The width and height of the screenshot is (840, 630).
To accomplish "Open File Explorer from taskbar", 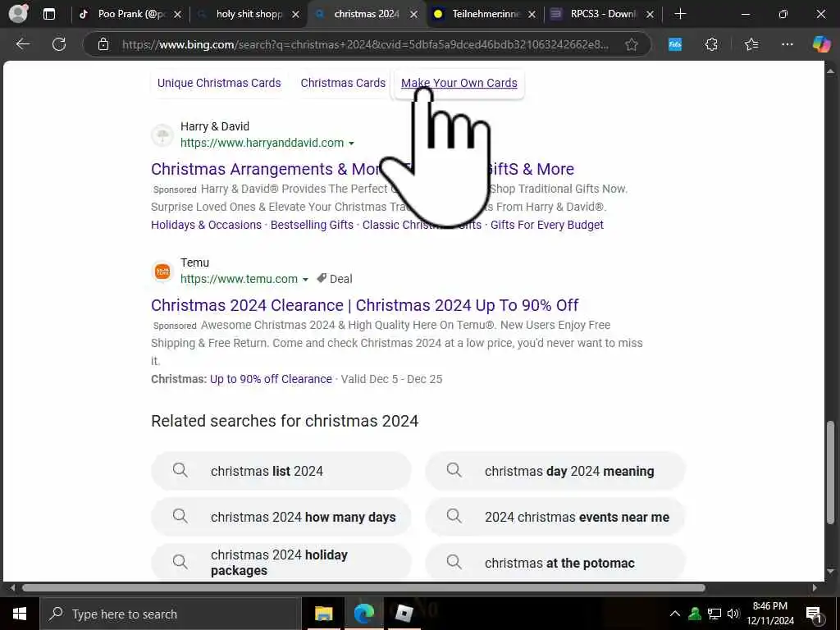I will tap(323, 614).
